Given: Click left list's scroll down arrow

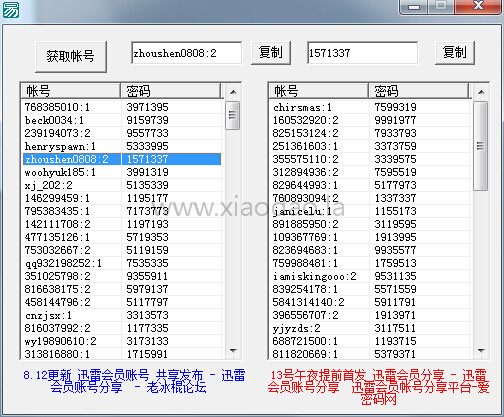Looking at the screenshot, I should (x=233, y=351).
